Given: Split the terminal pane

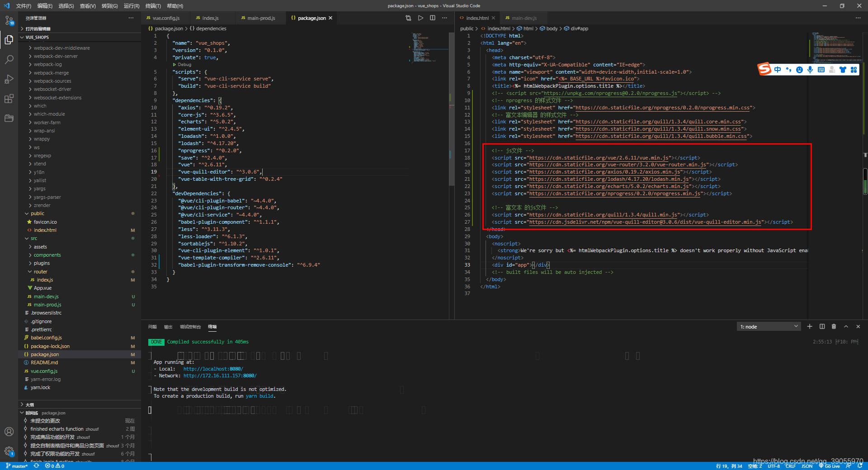Looking at the screenshot, I should (822, 326).
